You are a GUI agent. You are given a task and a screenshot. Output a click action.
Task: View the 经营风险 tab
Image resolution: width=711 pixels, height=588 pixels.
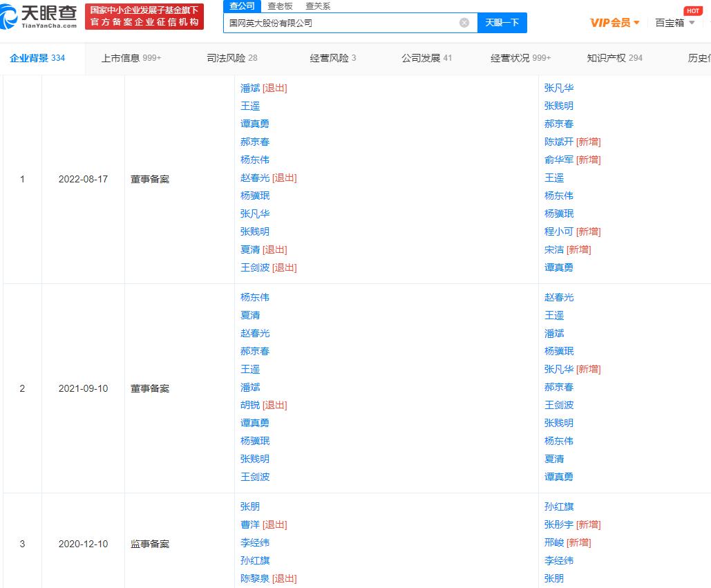(330, 59)
